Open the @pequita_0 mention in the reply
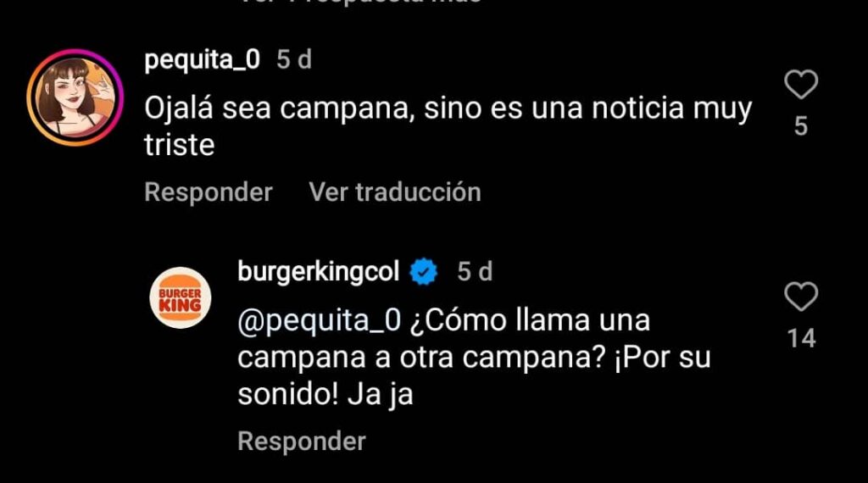The height and width of the screenshot is (483, 868). click(320, 321)
